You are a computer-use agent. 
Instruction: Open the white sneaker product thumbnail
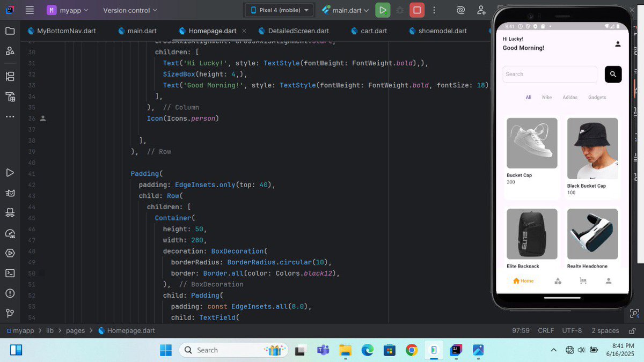click(x=532, y=143)
